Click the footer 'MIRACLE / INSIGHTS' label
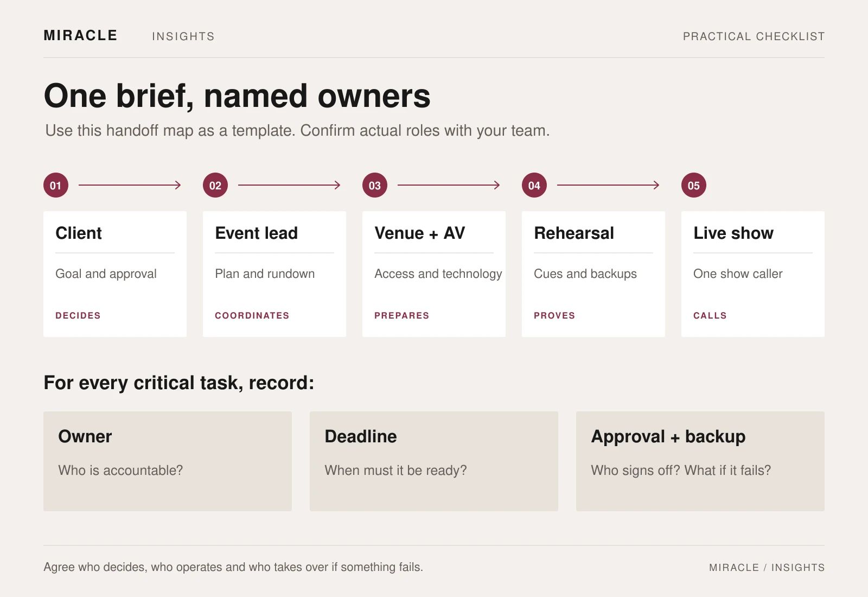This screenshot has height=597, width=868. [x=767, y=568]
